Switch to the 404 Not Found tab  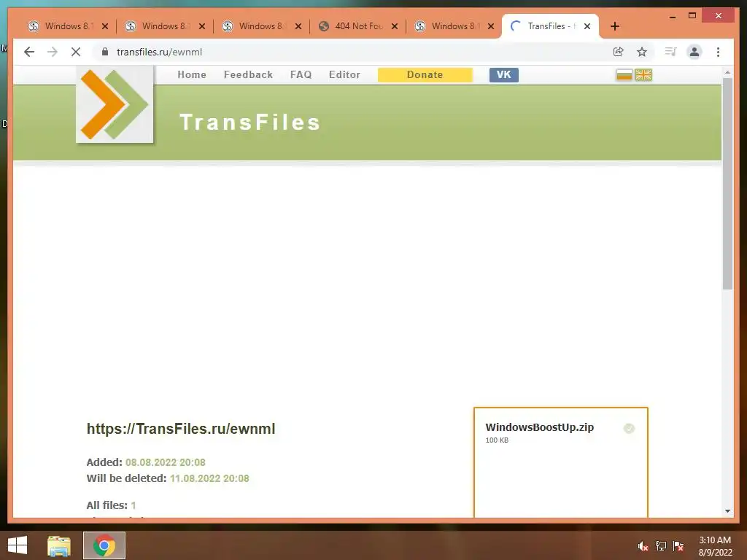(358, 26)
